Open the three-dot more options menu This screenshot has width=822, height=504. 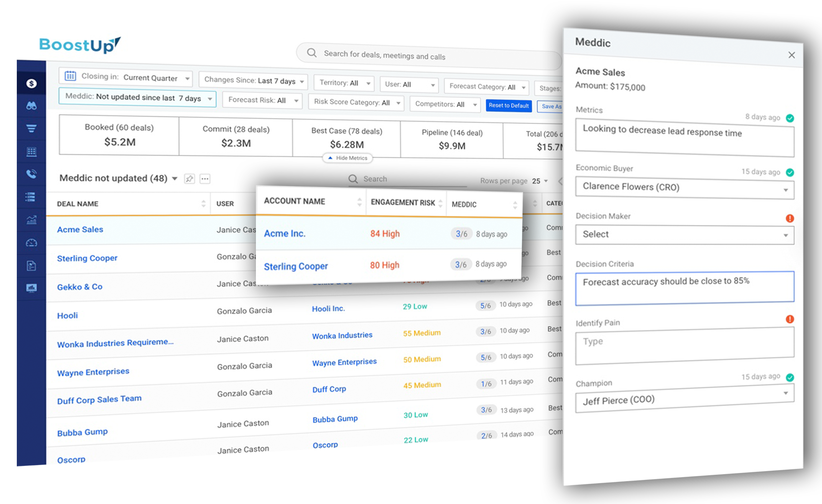(205, 179)
